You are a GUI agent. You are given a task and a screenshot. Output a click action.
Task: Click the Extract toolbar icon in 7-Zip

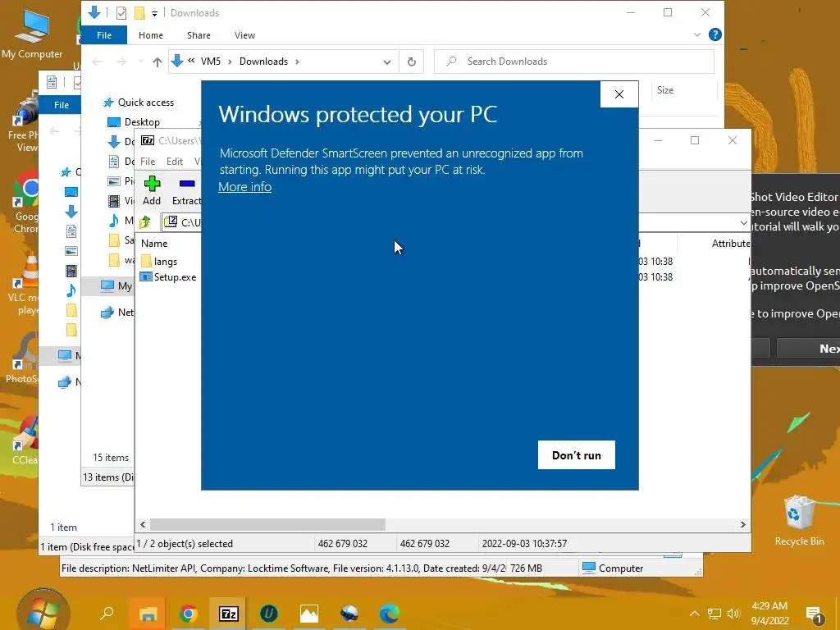pyautogui.click(x=186, y=190)
